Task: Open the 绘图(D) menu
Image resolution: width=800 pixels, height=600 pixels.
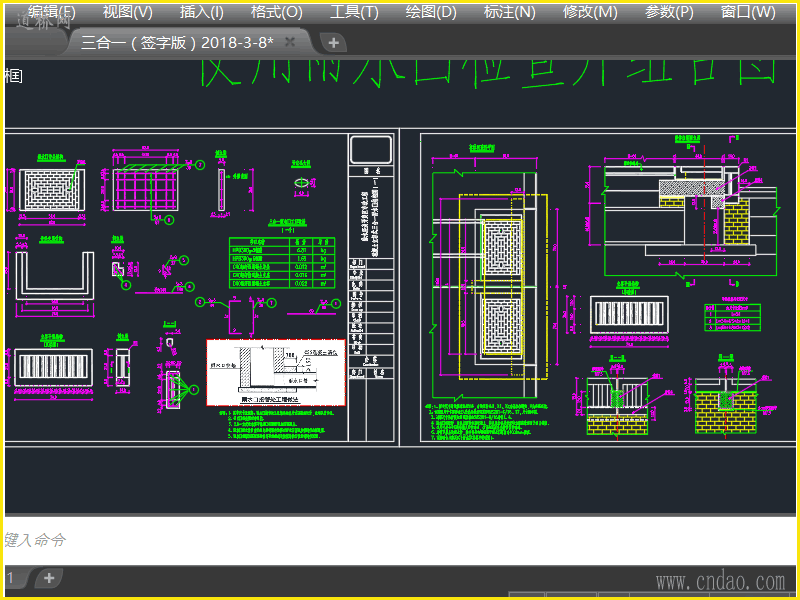Action: pyautogui.click(x=431, y=12)
